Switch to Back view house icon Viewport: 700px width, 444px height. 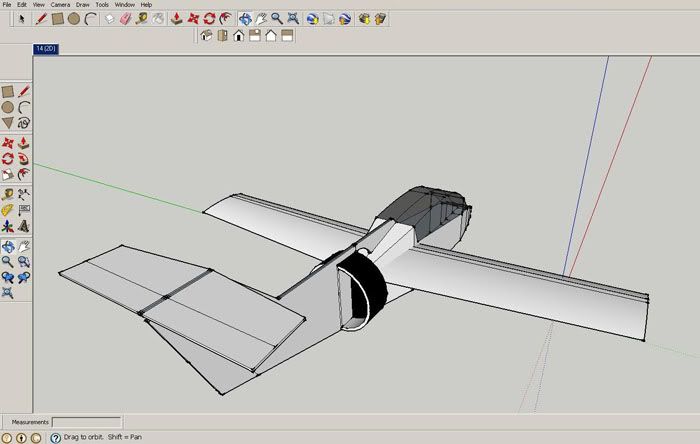pyautogui.click(x=271, y=35)
